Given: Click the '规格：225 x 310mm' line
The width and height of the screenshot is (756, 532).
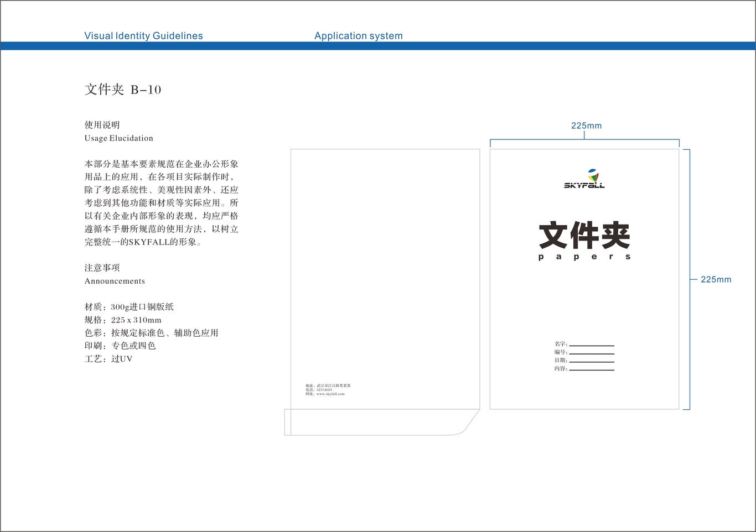Looking at the screenshot, I should pyautogui.click(x=123, y=320).
